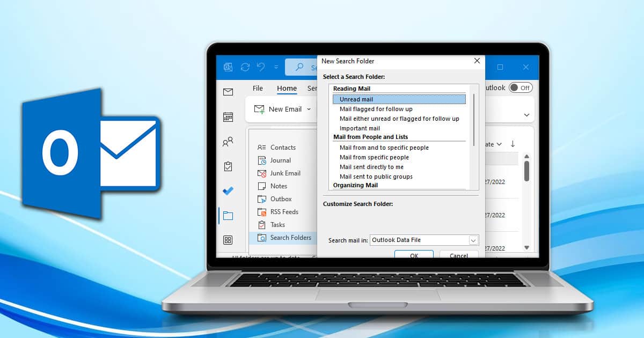Cancel the New Search Folder dialog

pyautogui.click(x=459, y=254)
